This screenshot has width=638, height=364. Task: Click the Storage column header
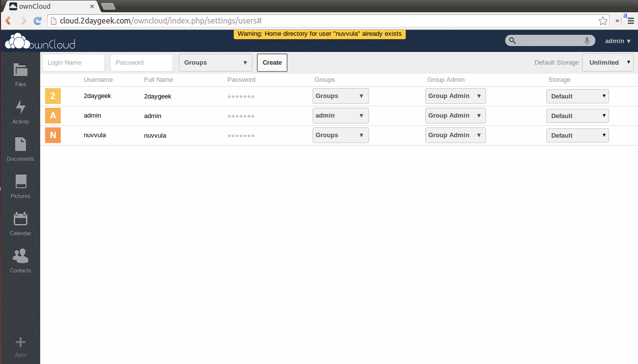click(559, 80)
